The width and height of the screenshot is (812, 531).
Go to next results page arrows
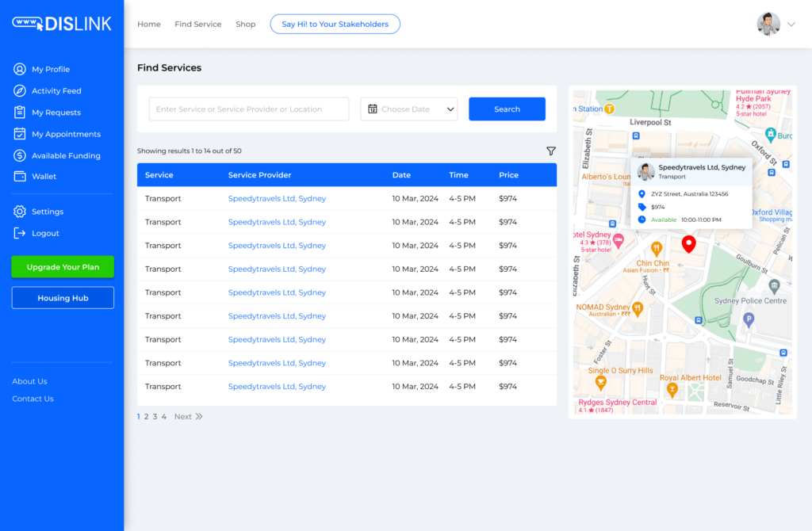coord(198,417)
